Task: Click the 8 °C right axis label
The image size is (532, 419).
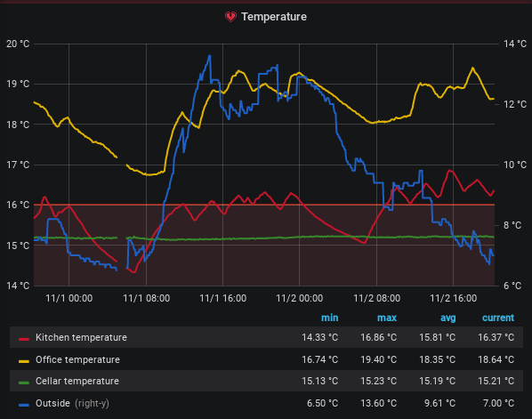Action: (512, 225)
